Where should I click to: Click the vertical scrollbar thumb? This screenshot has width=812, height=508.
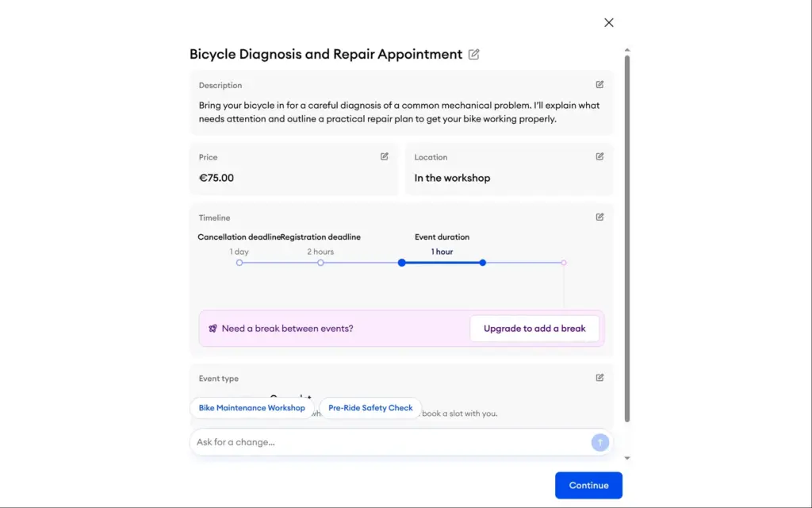coord(627,238)
